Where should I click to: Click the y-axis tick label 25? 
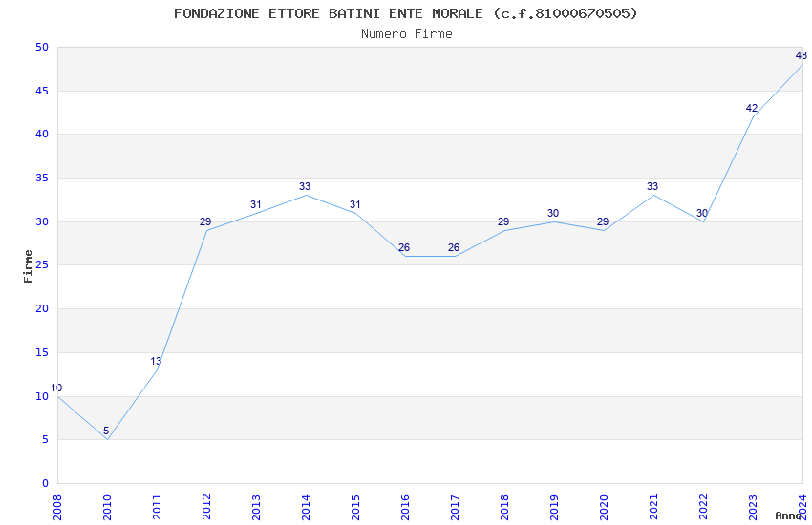point(42,264)
